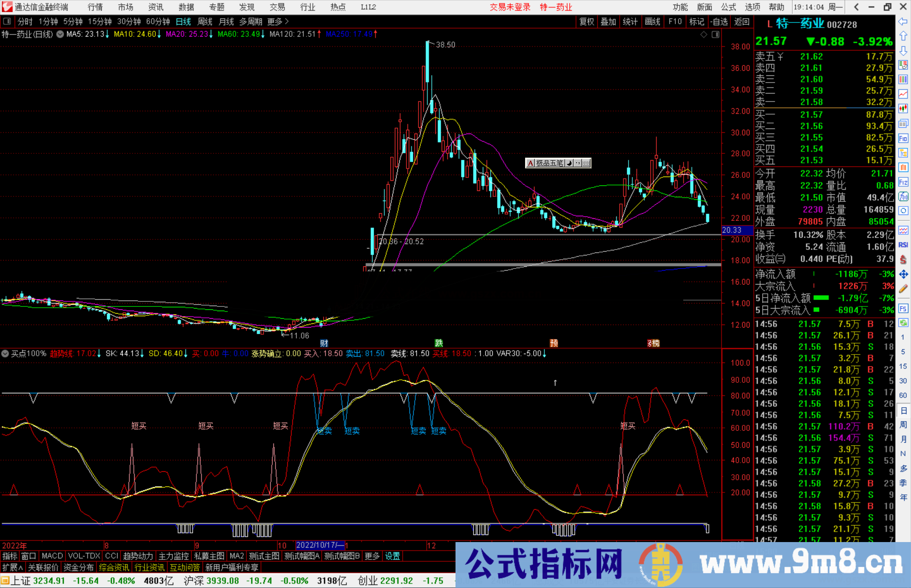Select the 月 period in right sidebar
Screen dimensions: 911x588
pos(903,439)
